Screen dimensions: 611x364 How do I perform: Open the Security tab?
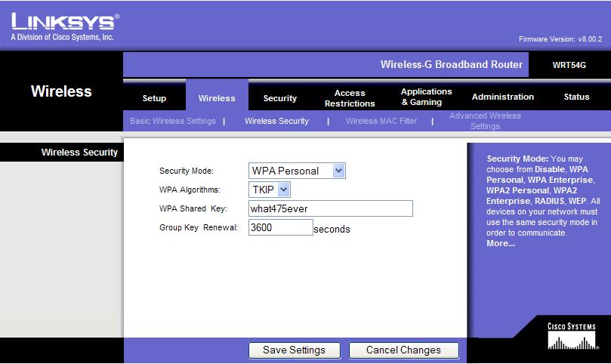pyautogui.click(x=279, y=98)
